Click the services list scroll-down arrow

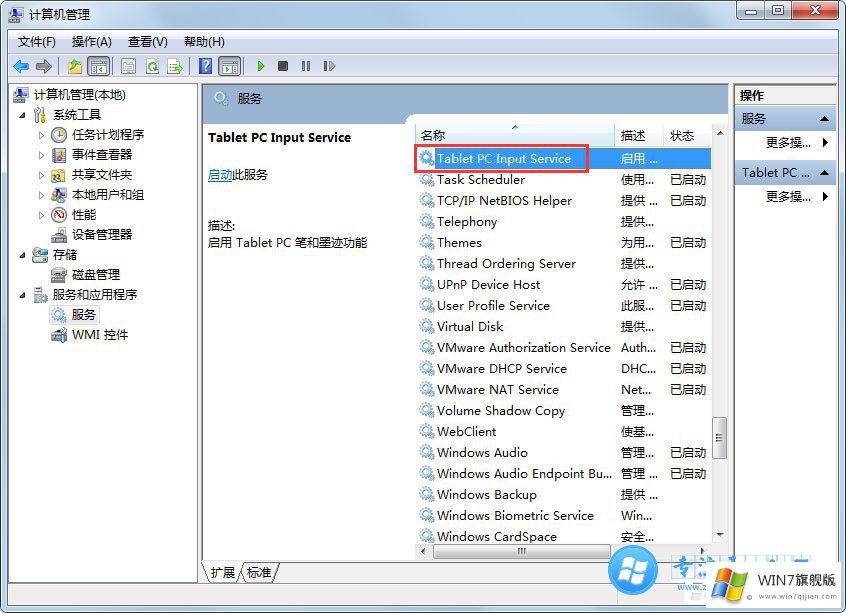coord(720,535)
